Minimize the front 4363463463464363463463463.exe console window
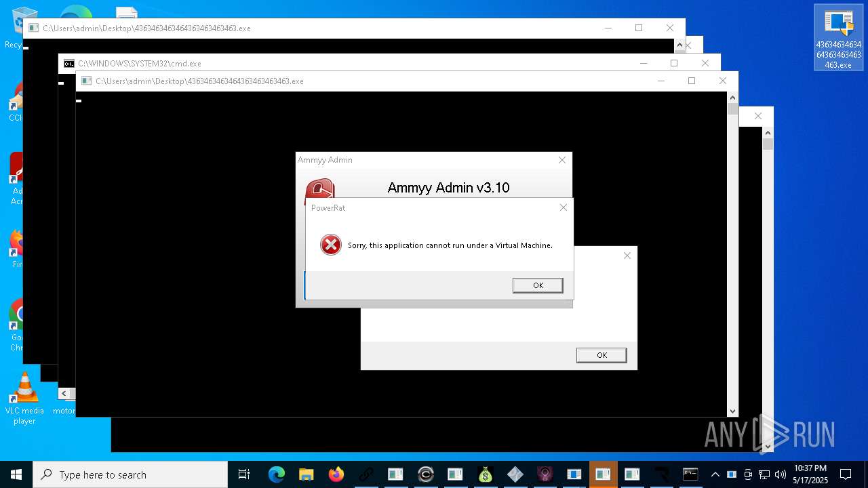Image resolution: width=868 pixels, height=488 pixels. tap(661, 81)
